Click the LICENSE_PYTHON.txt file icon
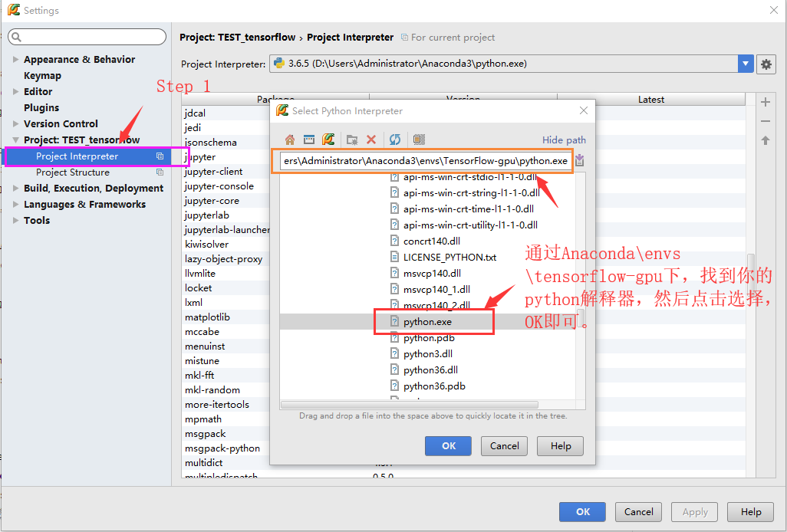The width and height of the screenshot is (787, 532). pyautogui.click(x=394, y=258)
